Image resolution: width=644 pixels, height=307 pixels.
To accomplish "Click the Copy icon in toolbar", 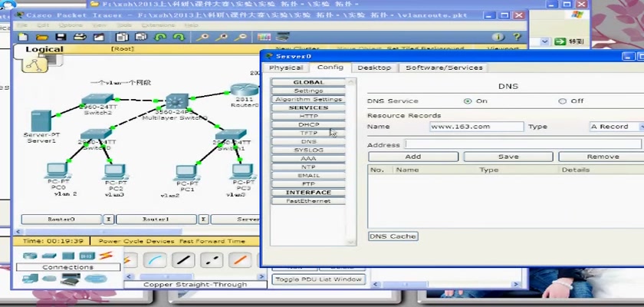I will tap(122, 37).
